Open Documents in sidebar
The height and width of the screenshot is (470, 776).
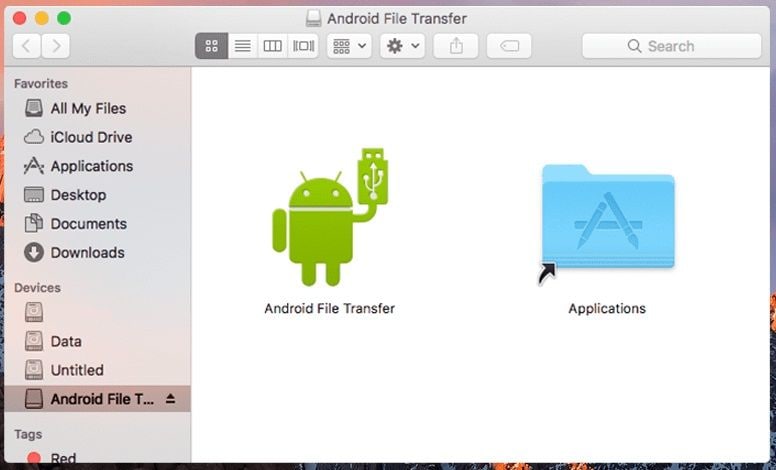pyautogui.click(x=97, y=224)
